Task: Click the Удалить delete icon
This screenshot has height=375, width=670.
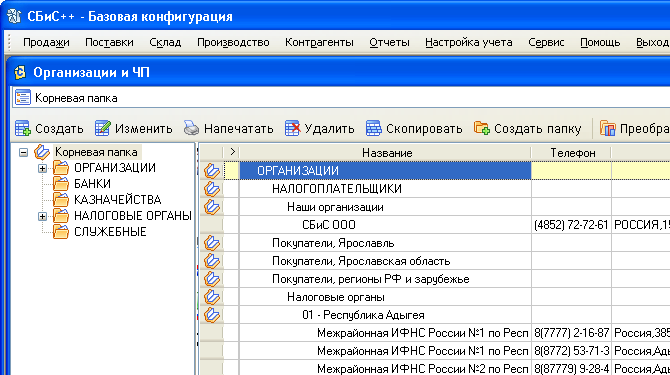Action: 293,128
